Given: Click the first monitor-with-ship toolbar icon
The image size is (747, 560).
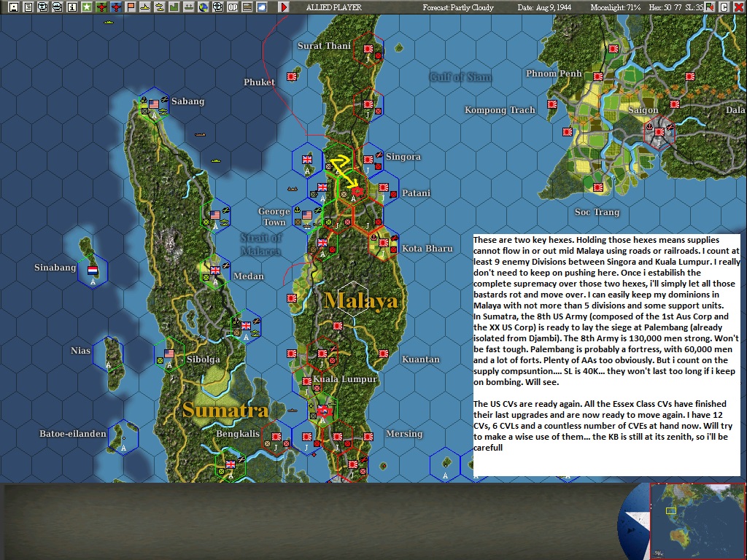Looking at the screenshot, I should (x=43, y=7).
